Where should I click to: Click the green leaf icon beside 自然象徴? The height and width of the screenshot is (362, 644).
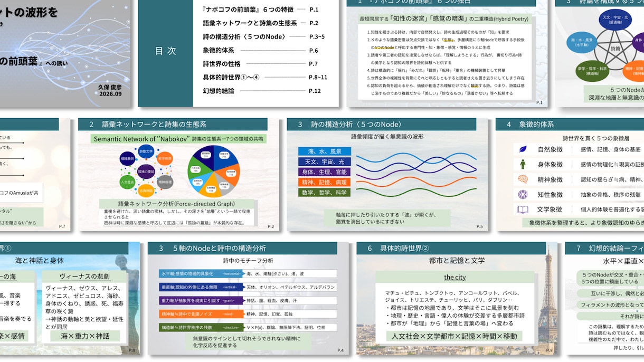point(523,149)
